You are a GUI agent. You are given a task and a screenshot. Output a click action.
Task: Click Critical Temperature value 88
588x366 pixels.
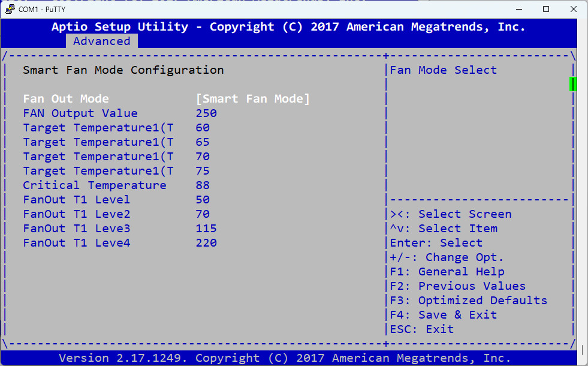[x=203, y=185]
